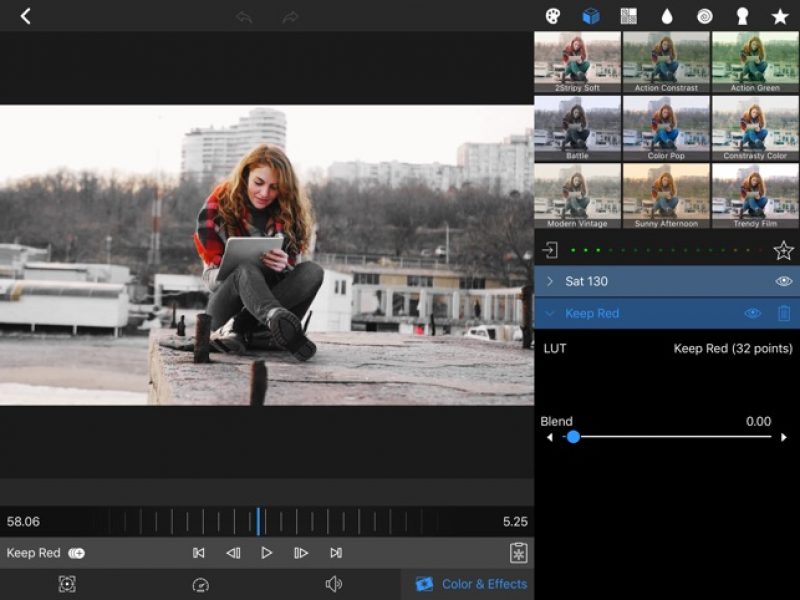The width and height of the screenshot is (800, 600).
Task: Hide the Keep Red effect with its eye icon
Action: point(752,312)
